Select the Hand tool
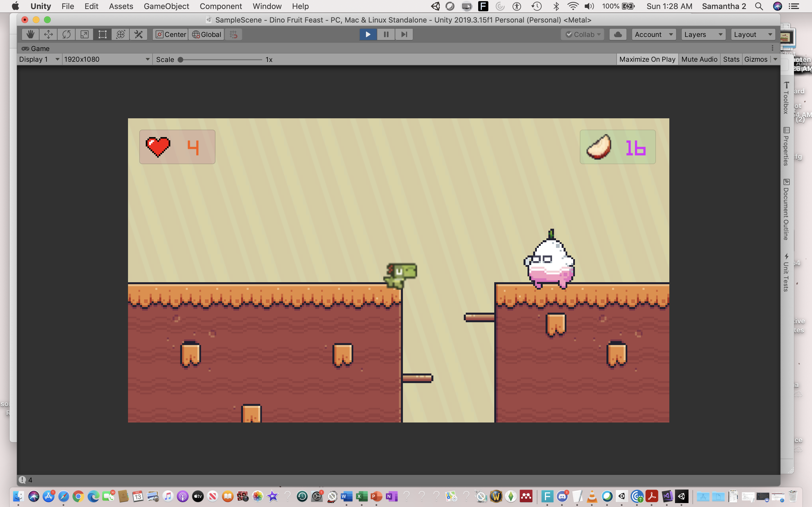Viewport: 812px width, 507px height. point(30,35)
